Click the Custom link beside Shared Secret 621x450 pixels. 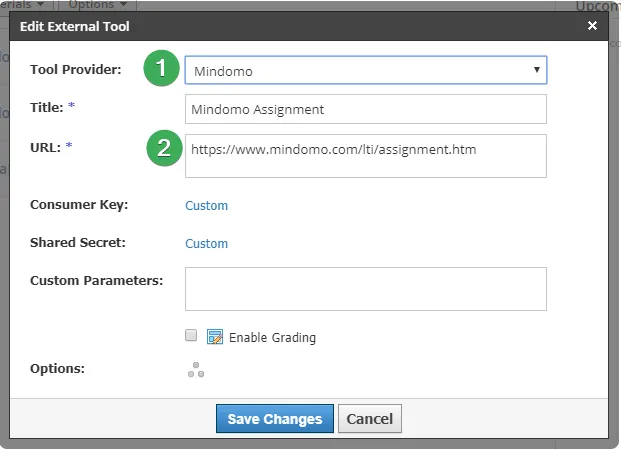[206, 244]
